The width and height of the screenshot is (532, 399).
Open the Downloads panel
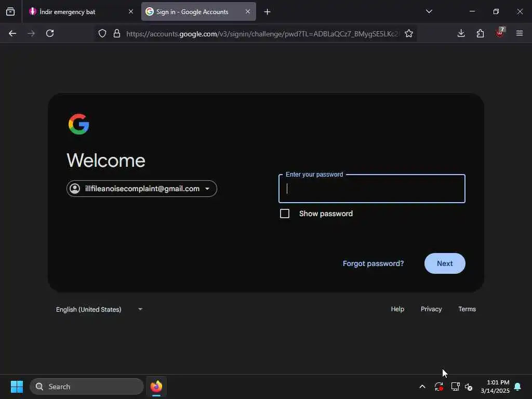point(461,33)
